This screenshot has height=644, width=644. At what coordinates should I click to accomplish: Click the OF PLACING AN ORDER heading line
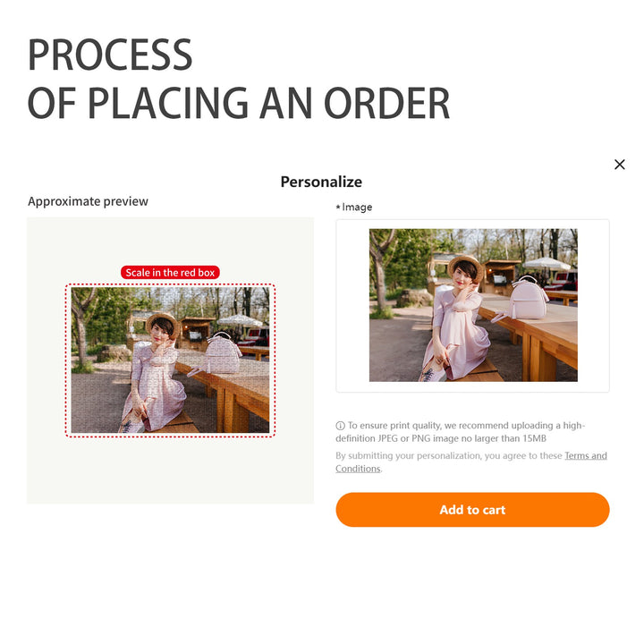click(x=239, y=103)
